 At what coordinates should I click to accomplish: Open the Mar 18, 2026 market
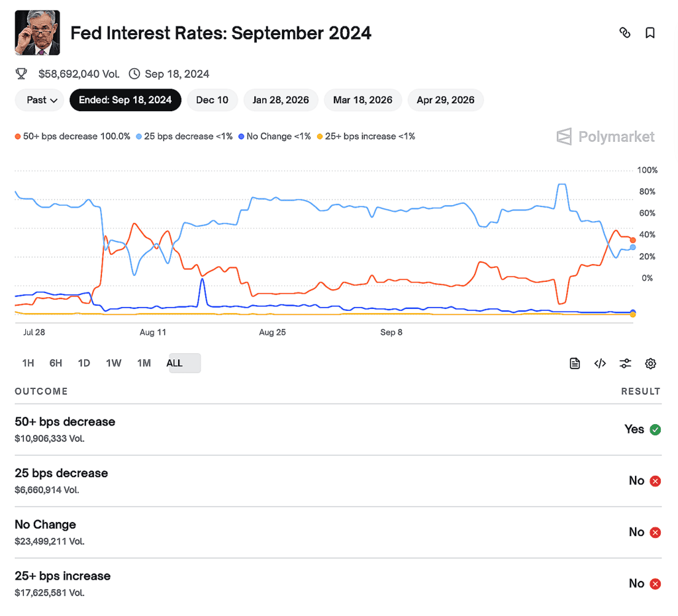[x=363, y=100]
